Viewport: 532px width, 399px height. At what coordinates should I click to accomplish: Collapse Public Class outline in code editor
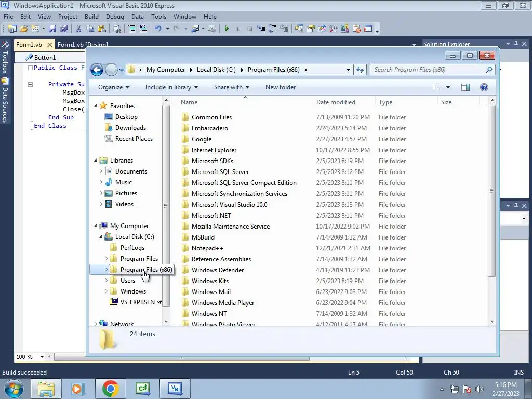click(x=30, y=68)
